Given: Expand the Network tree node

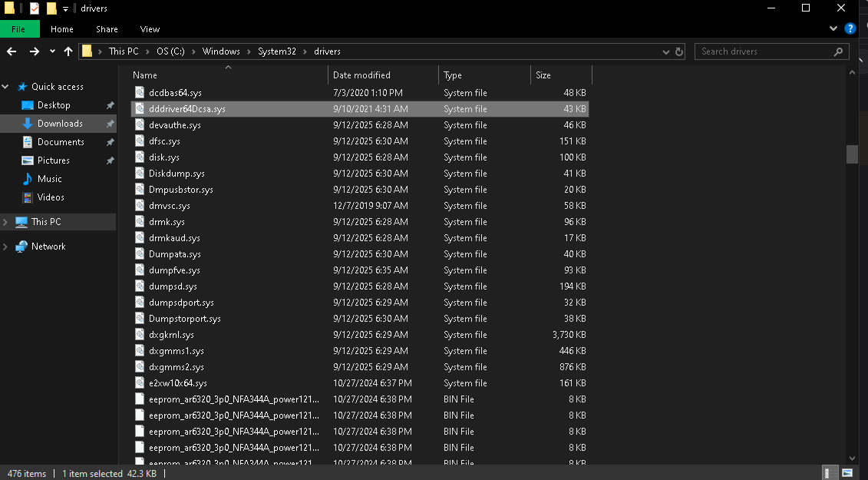Looking at the screenshot, I should (5, 247).
